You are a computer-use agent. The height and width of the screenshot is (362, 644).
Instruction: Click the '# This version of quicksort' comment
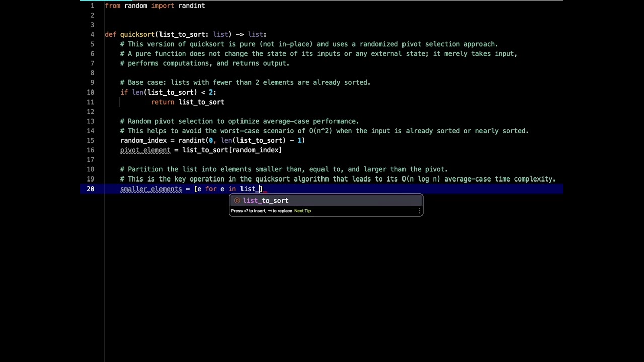click(x=309, y=44)
